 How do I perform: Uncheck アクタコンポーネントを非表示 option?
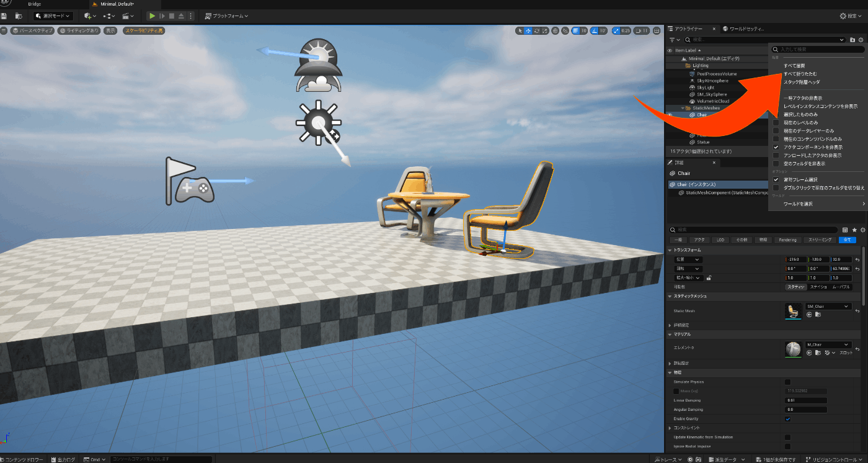[x=776, y=147]
